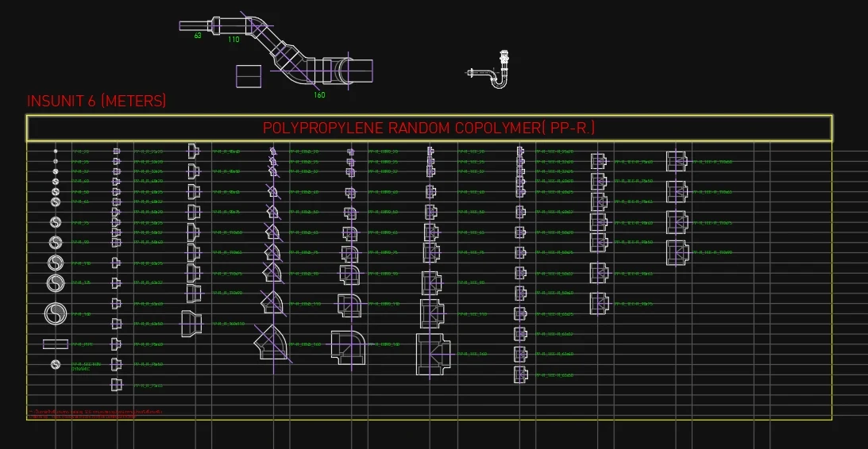Select the 110x90 reducing tee symbol
868x449 pixels.
[678, 253]
